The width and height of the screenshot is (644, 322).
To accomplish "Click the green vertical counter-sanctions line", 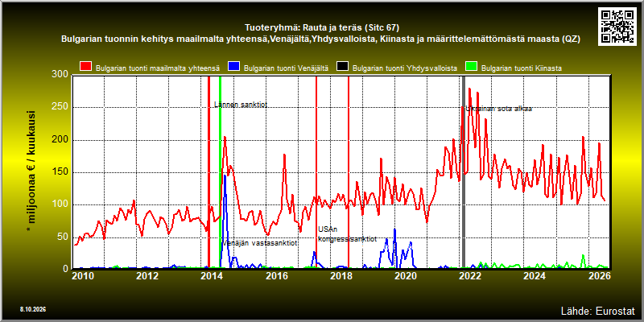I will (x=220, y=171).
